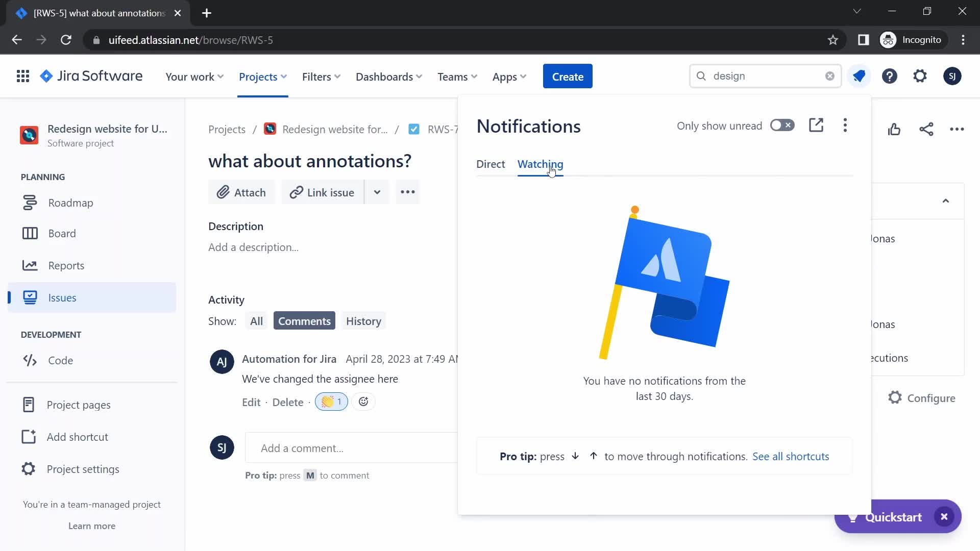Click the clapping hands reaction
The height and width of the screenshot is (551, 980).
point(331,402)
